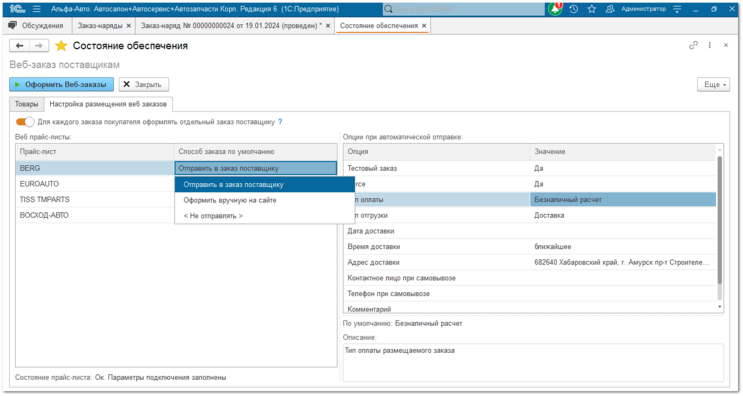Click the Обсуждения chat icon
The height and width of the screenshot is (396, 743).
(x=12, y=26)
